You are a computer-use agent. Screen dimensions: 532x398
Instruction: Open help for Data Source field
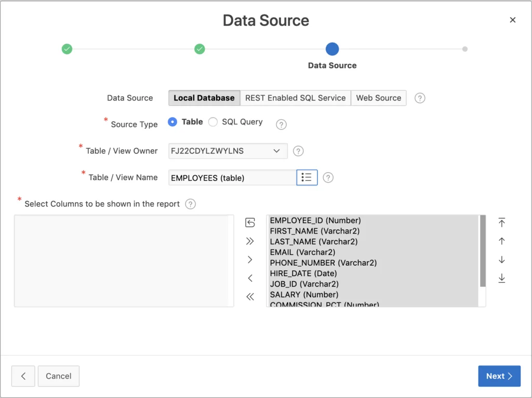420,98
